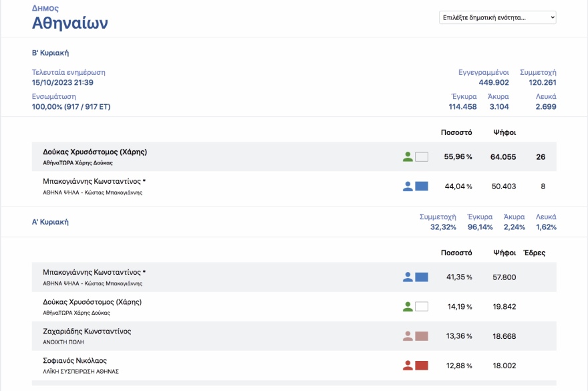Click green person icon for Δούκας in second round

(x=408, y=157)
